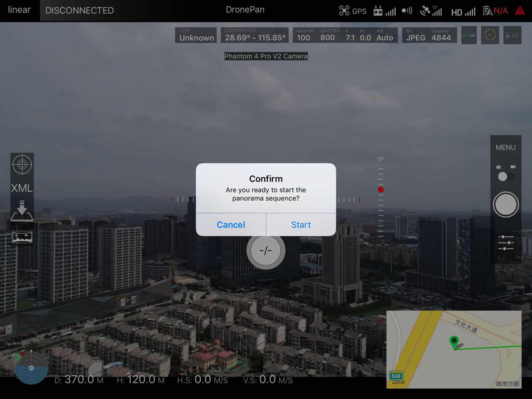Tap the drone GPS status icon

[352, 11]
